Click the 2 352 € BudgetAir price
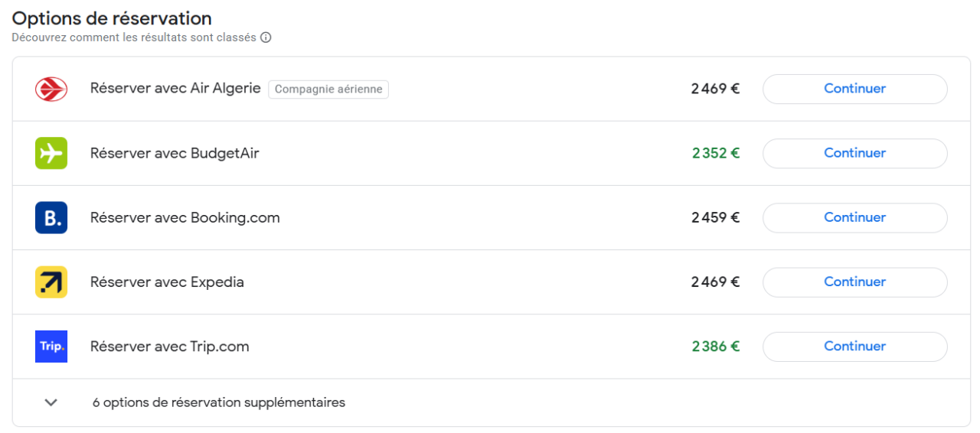980x433 pixels. click(715, 153)
